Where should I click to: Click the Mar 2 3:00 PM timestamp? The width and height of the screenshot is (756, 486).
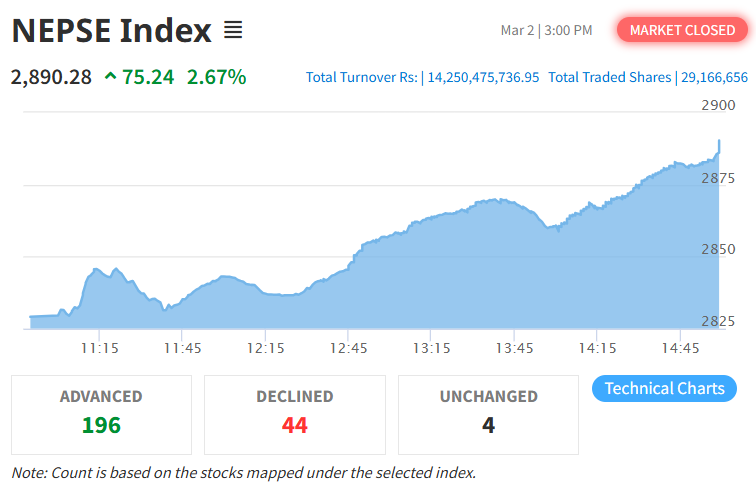click(x=546, y=30)
